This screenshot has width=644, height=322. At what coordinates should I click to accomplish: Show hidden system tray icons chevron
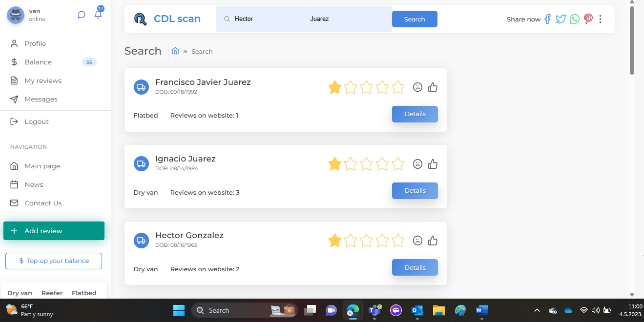point(537,310)
